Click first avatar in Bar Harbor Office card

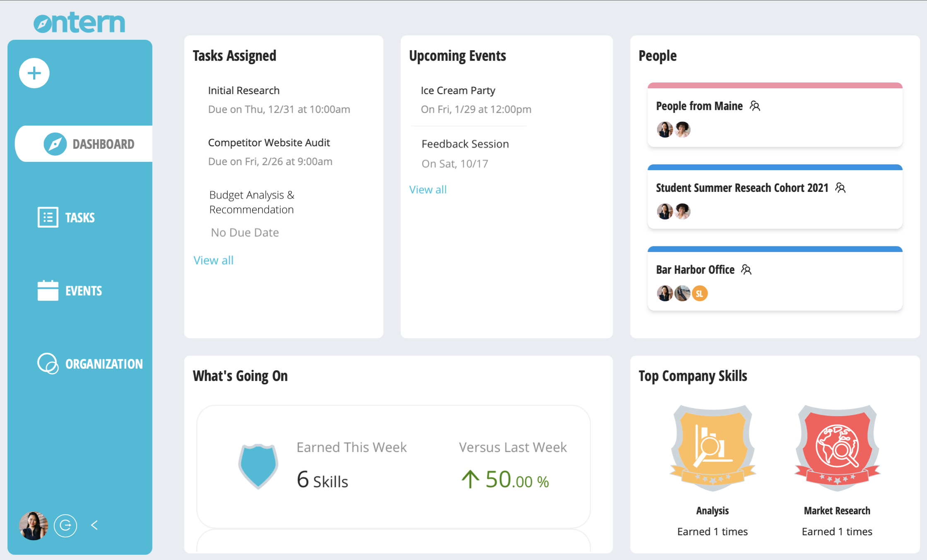(x=665, y=293)
